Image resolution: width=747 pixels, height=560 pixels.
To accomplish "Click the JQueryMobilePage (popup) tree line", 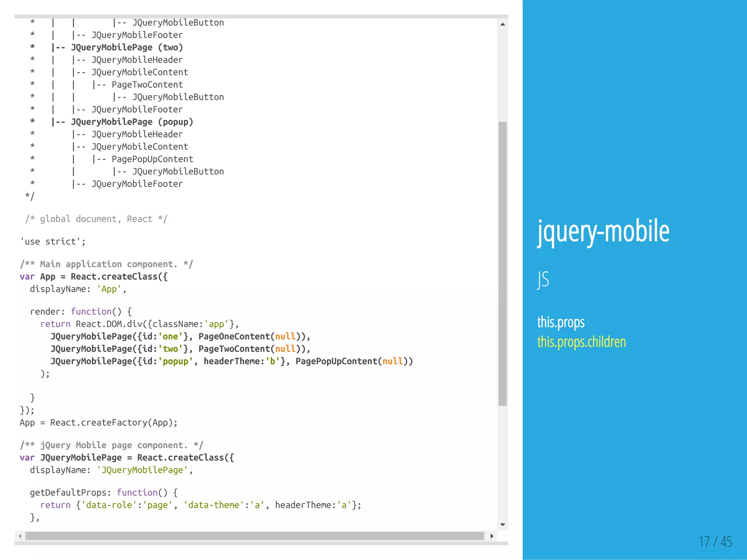I will (112, 122).
